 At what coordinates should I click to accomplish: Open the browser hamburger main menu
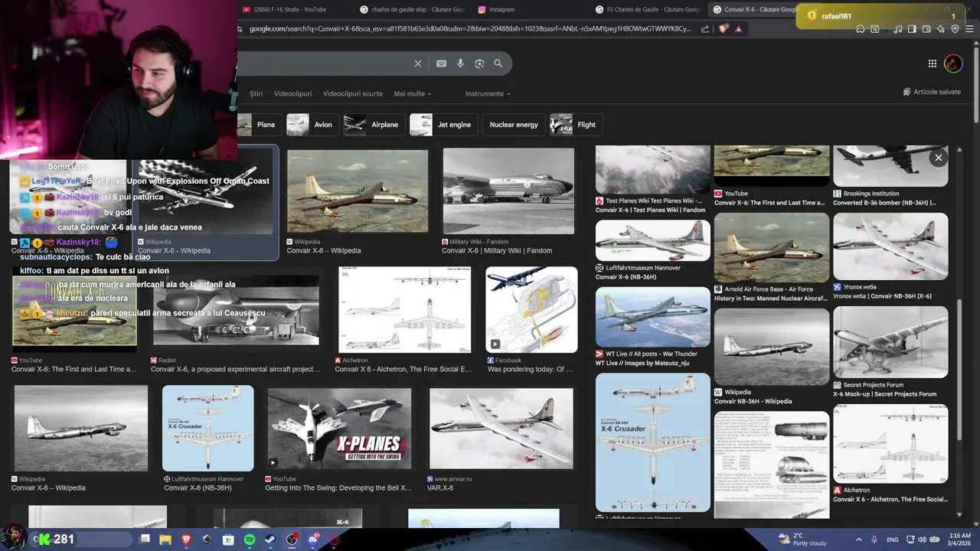coord(969,29)
